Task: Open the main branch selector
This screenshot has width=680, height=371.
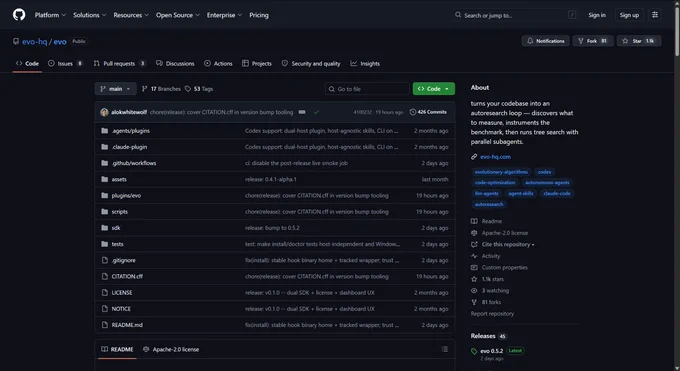Action: [115, 89]
